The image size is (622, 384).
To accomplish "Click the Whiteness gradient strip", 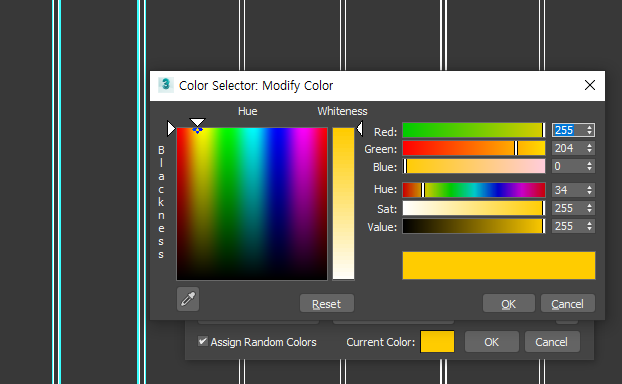I will [x=343, y=204].
